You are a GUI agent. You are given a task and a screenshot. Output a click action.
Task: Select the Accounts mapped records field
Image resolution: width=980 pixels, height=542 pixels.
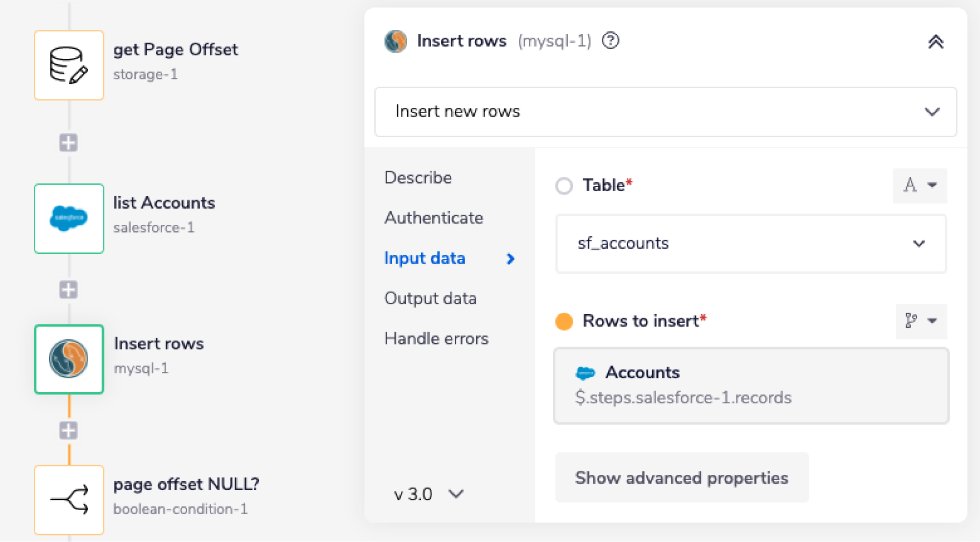pyautogui.click(x=751, y=385)
